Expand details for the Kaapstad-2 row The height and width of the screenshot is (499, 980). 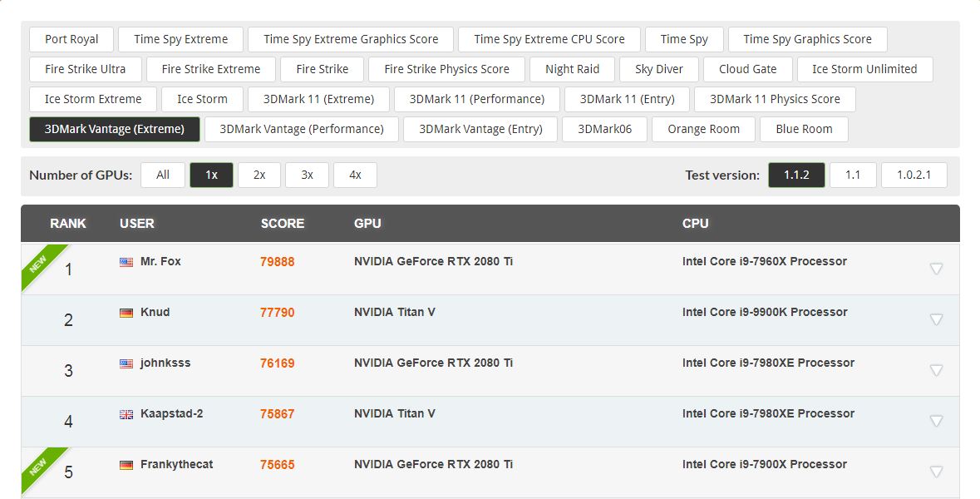936,421
